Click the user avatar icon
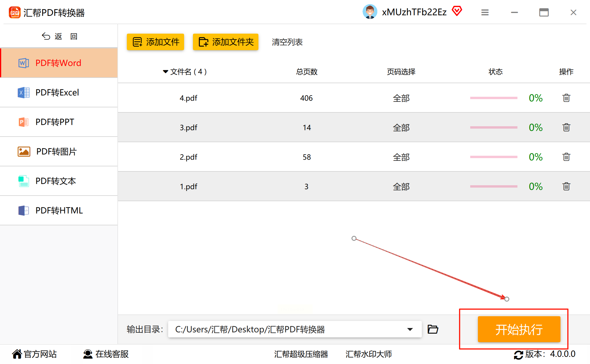 [x=370, y=12]
